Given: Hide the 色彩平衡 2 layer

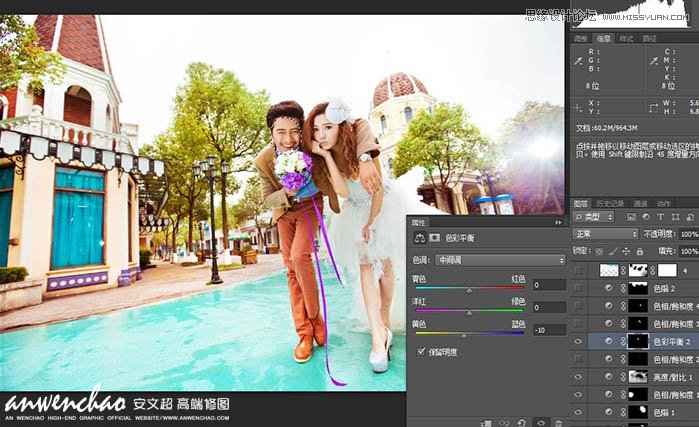Looking at the screenshot, I should tap(579, 341).
